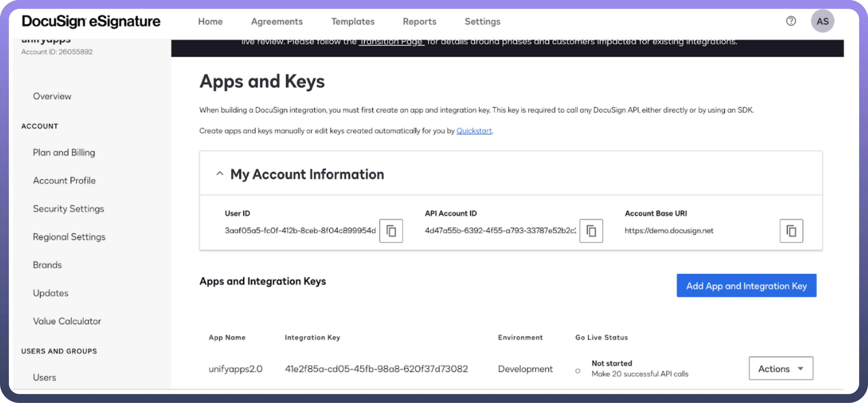Collapse My Account Information section
Viewport: 868px width, 403px height.
pyautogui.click(x=220, y=174)
